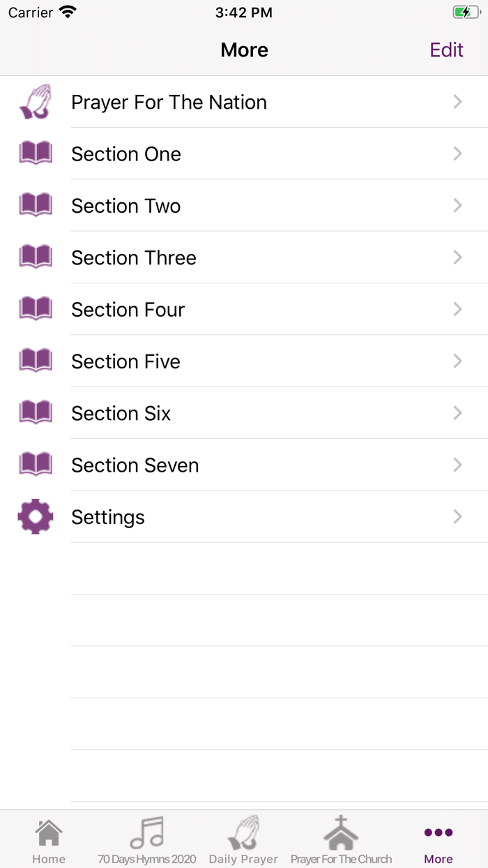
Task: Tap the book icon next to Section One
Action: [x=35, y=154]
